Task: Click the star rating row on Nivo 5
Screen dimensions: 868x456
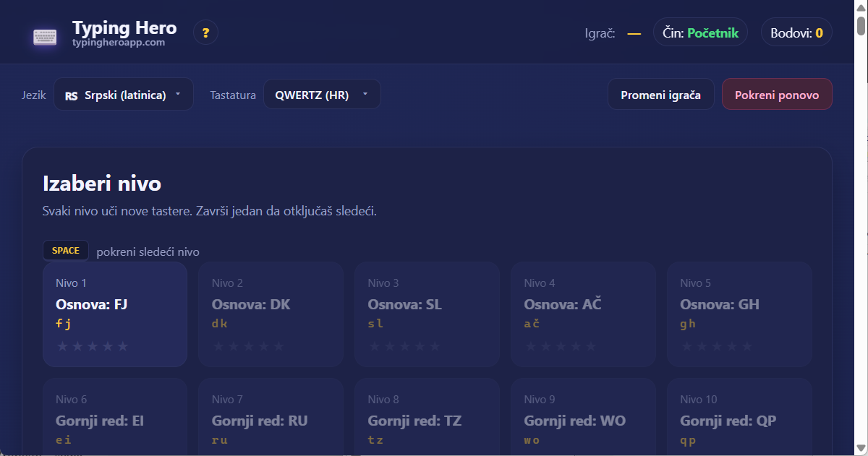Action: 717,346
